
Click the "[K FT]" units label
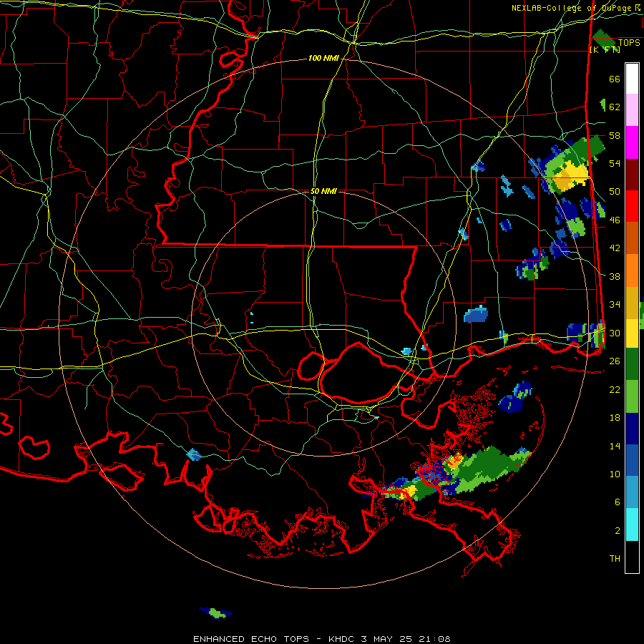pos(605,49)
